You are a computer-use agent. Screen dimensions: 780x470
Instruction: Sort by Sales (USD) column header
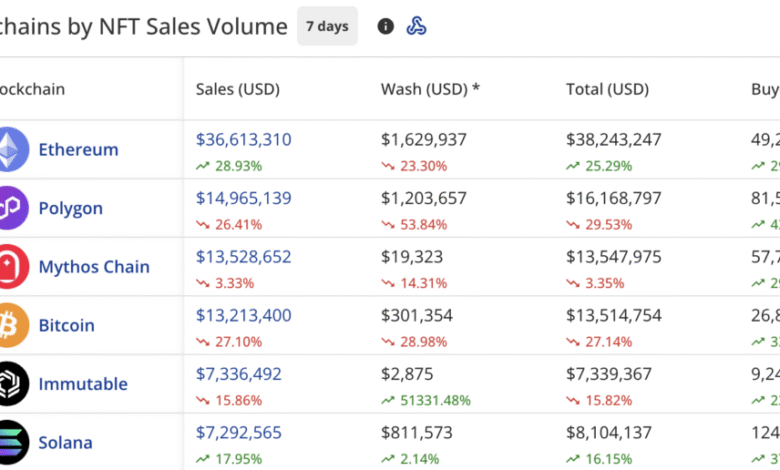(238, 89)
